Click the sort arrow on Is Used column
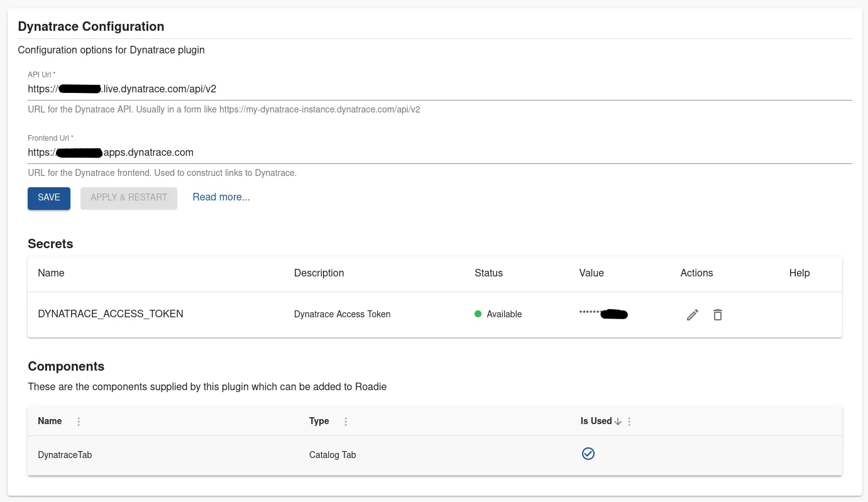This screenshot has height=502, width=868. point(618,421)
